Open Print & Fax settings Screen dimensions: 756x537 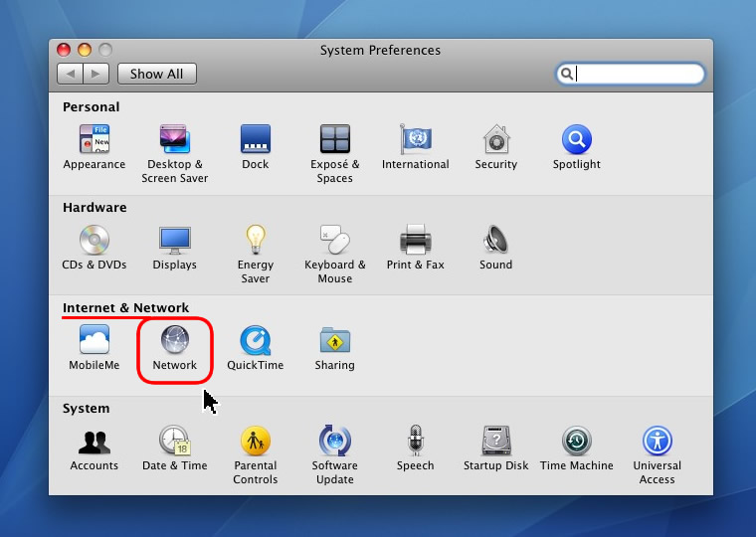point(415,241)
